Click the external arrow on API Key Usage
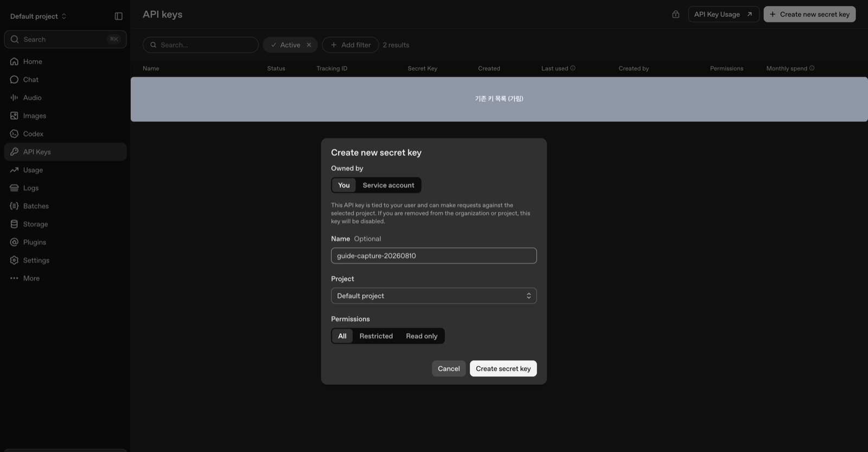This screenshot has height=452, width=868. point(749,14)
